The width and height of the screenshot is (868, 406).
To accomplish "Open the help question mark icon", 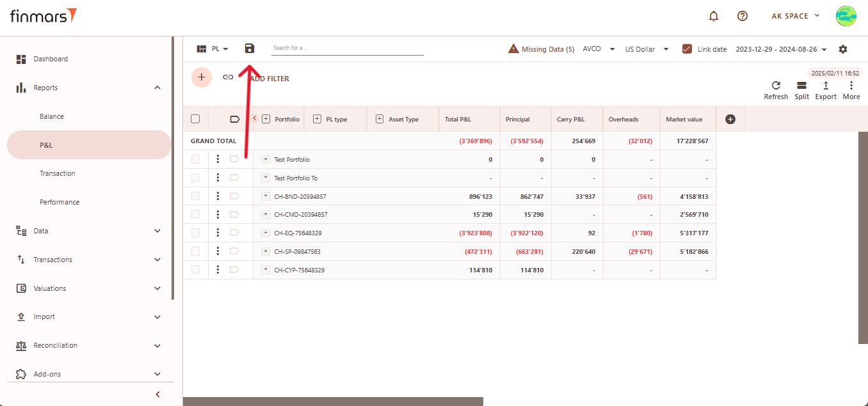I will click(x=743, y=16).
